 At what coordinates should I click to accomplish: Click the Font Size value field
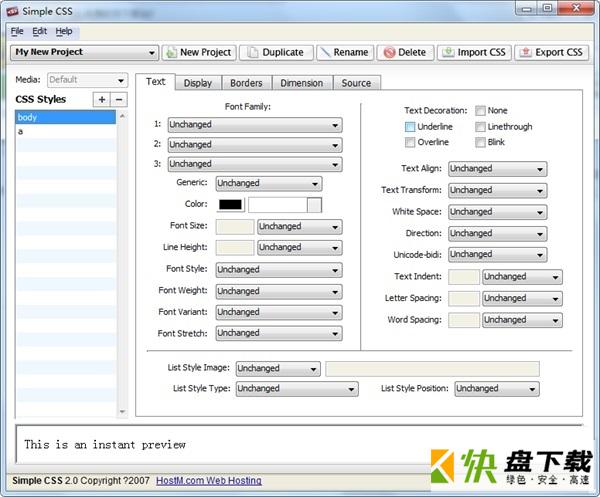click(235, 227)
